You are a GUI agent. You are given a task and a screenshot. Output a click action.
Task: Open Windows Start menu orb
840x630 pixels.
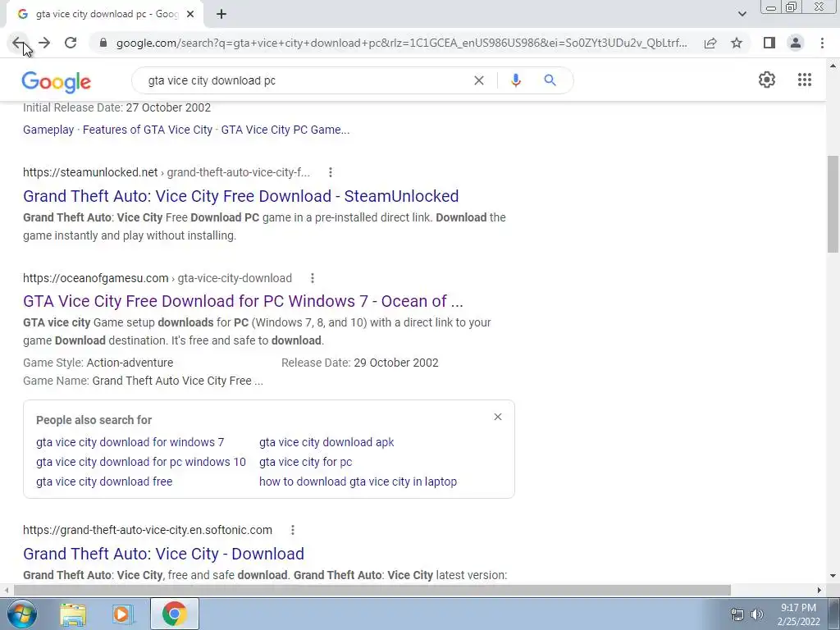(21, 614)
